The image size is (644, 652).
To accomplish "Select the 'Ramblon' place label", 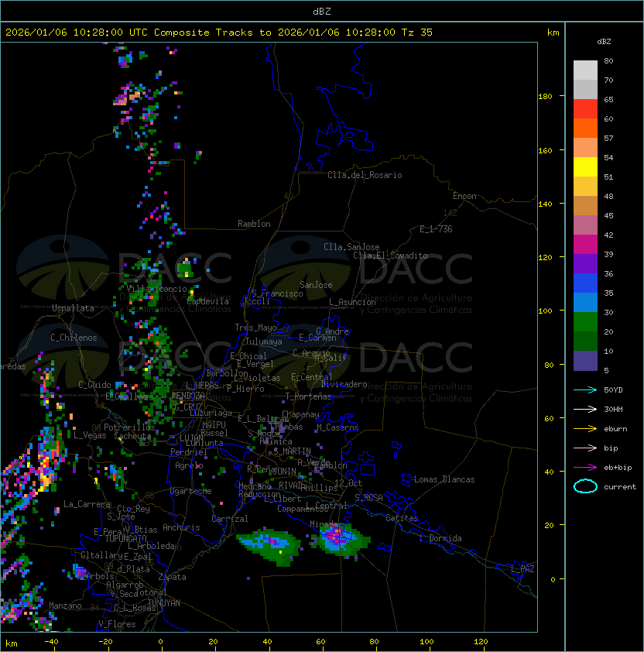I will coord(254,224).
